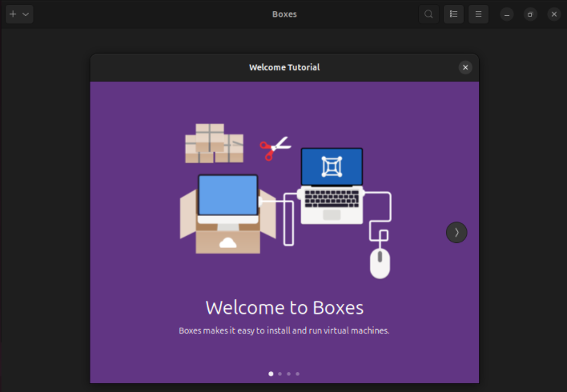
Task: Select second tutorial page dot
Action: point(279,374)
